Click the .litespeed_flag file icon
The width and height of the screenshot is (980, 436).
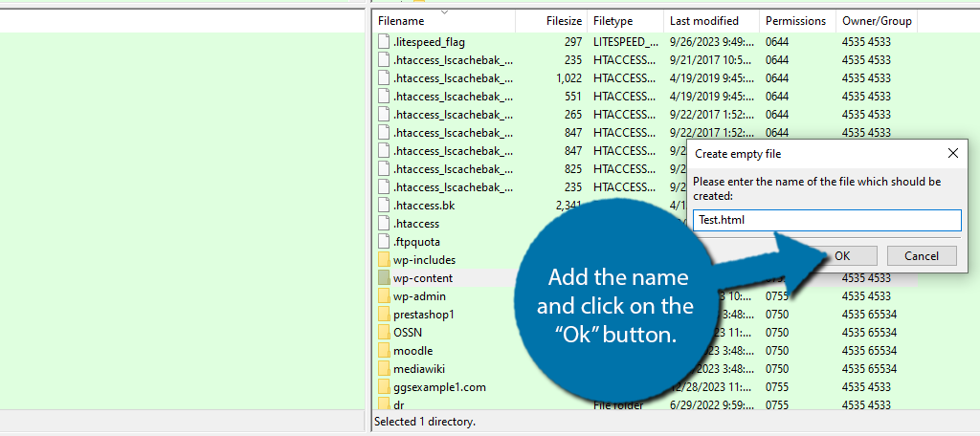pyautogui.click(x=384, y=42)
